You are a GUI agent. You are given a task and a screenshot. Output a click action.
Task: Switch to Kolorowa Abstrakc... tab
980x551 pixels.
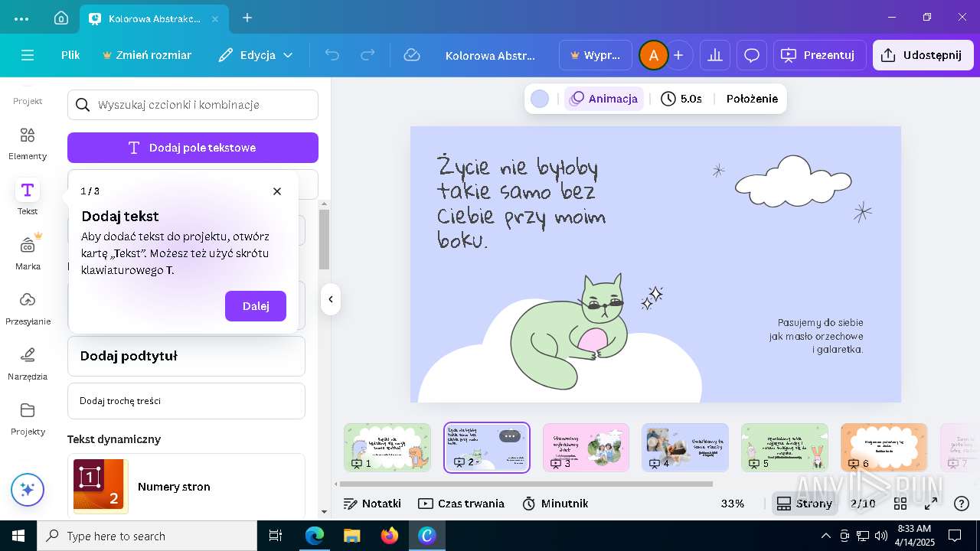tap(154, 18)
